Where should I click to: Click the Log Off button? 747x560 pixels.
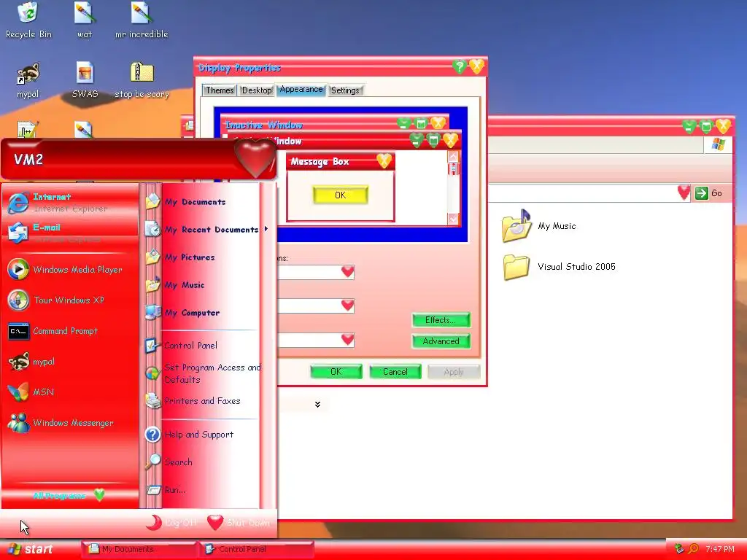tap(171, 522)
